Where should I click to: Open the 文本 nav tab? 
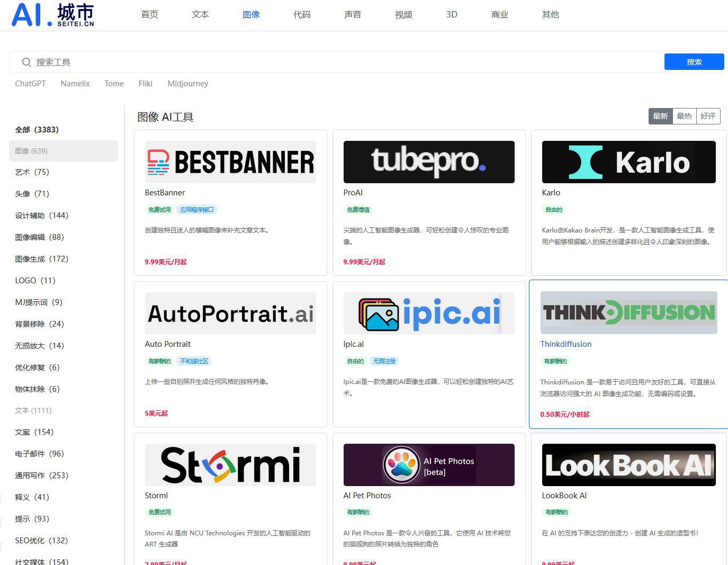tap(200, 14)
